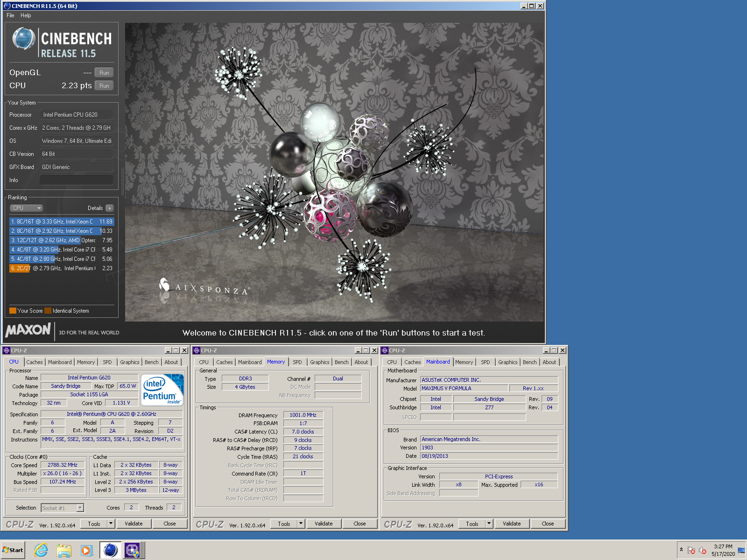747x560 pixels.
Task: Switch to Cinebench taskbar icon
Action: [x=111, y=550]
